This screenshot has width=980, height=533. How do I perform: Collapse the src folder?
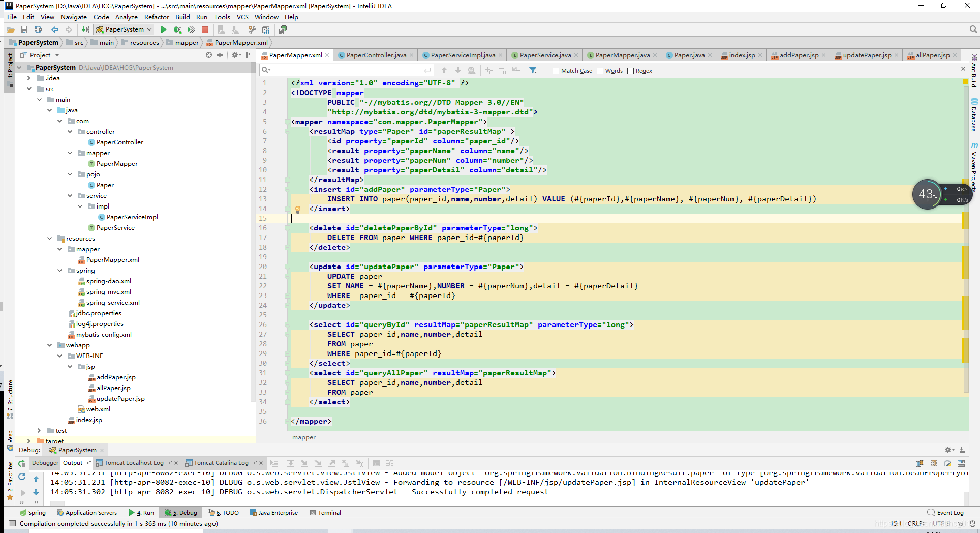(x=29, y=89)
